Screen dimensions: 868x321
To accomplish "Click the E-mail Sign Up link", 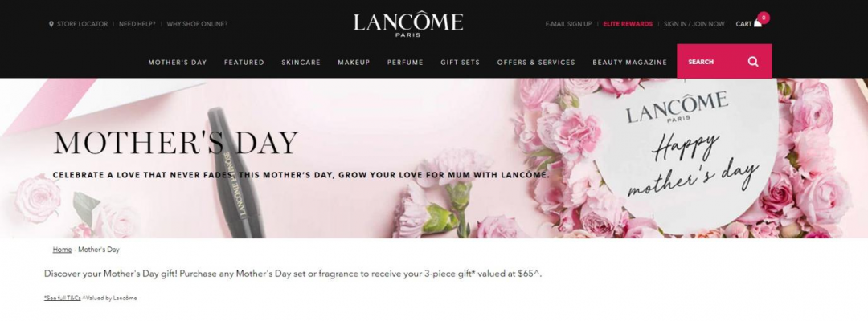I will pos(568,24).
